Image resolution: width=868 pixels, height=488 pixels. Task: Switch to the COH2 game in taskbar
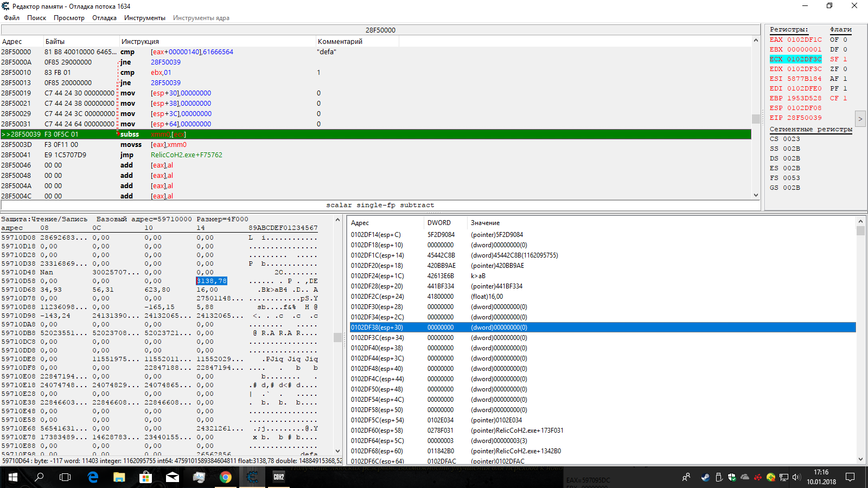click(x=279, y=477)
